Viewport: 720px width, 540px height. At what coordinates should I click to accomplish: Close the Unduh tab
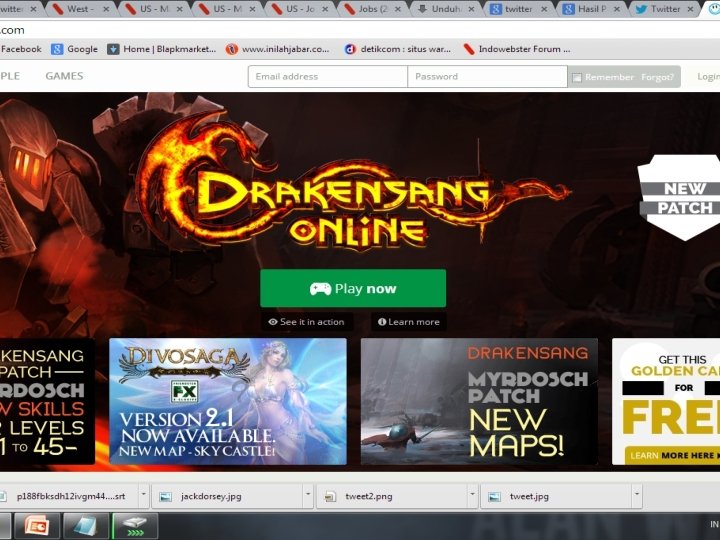point(471,9)
